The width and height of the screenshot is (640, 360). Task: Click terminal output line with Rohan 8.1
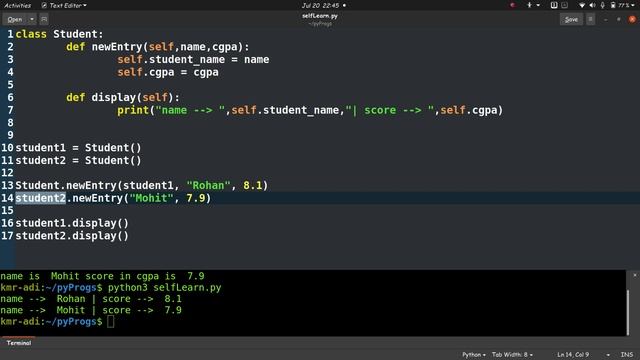click(x=91, y=299)
